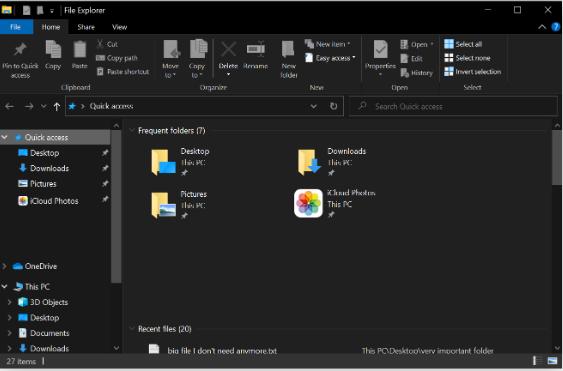Open the New item dropdown

click(x=328, y=44)
